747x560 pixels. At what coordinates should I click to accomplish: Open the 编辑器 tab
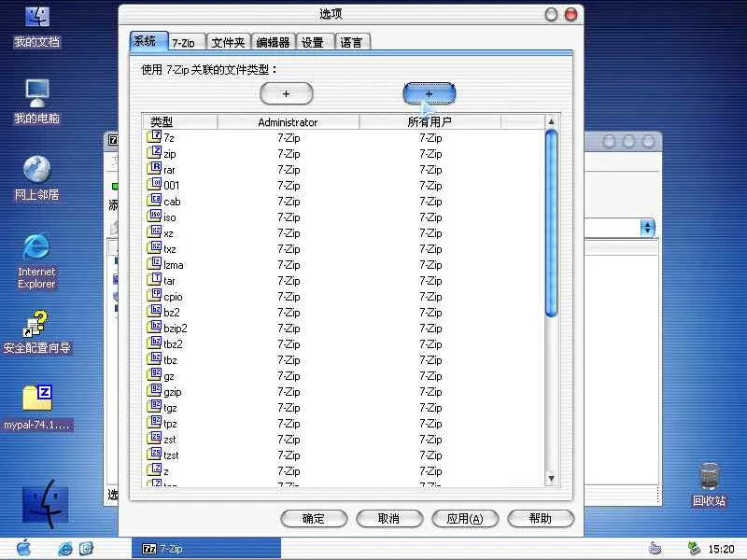(x=273, y=42)
